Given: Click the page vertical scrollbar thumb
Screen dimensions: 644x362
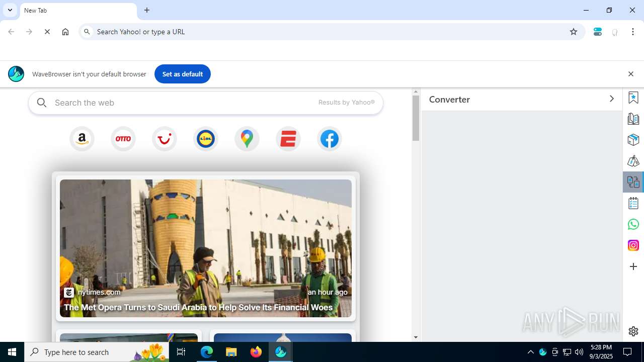Looking at the screenshot, I should pos(416,118).
